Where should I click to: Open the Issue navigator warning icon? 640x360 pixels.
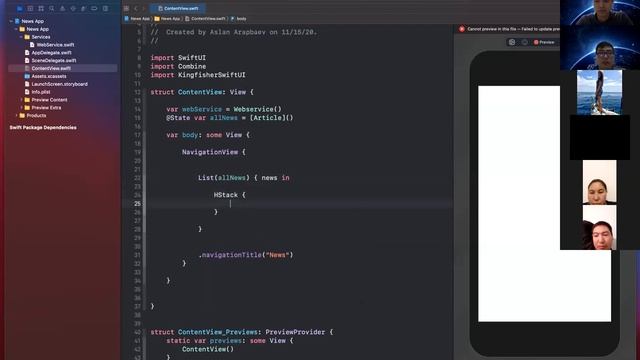click(x=62, y=8)
